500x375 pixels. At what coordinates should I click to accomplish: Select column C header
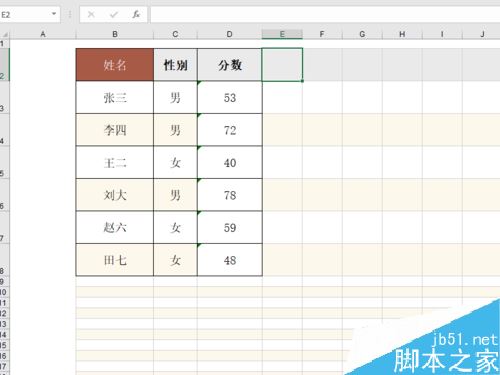click(x=175, y=34)
